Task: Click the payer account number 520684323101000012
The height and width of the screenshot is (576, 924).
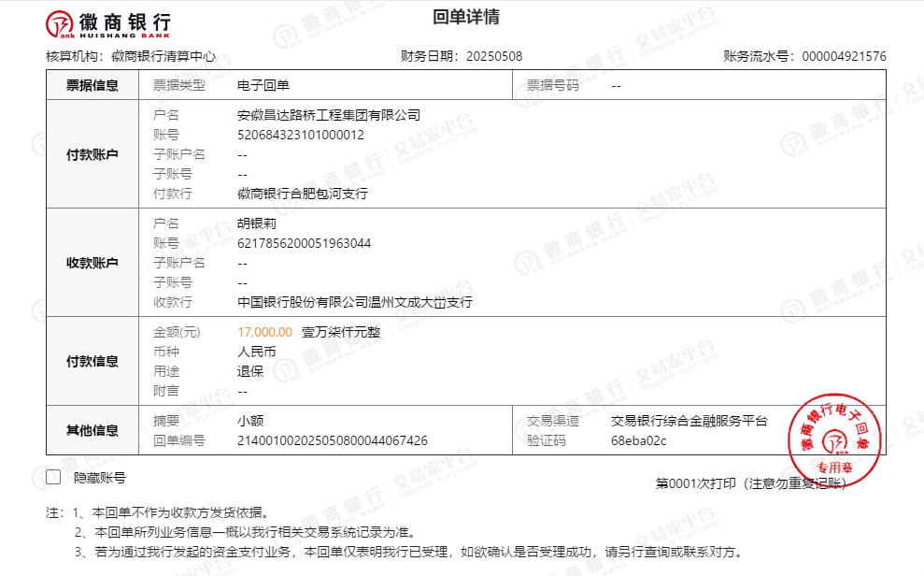Action: [301, 135]
